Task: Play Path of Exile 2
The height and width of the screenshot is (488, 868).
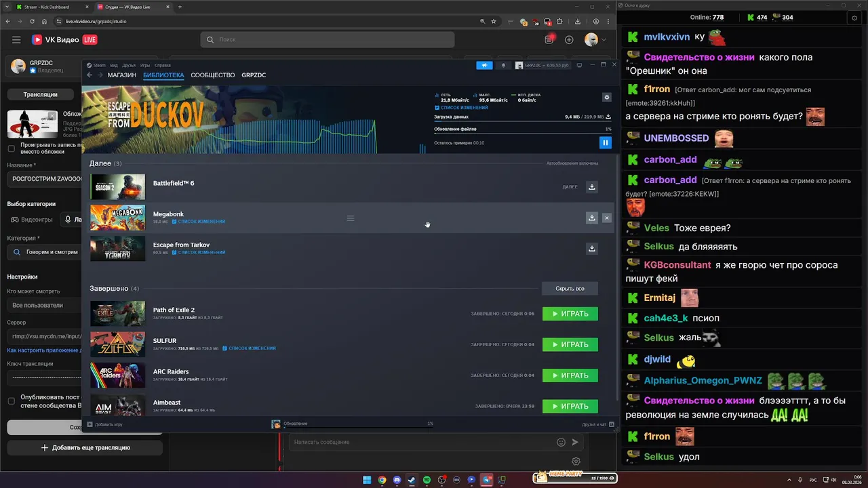Action: coord(570,314)
